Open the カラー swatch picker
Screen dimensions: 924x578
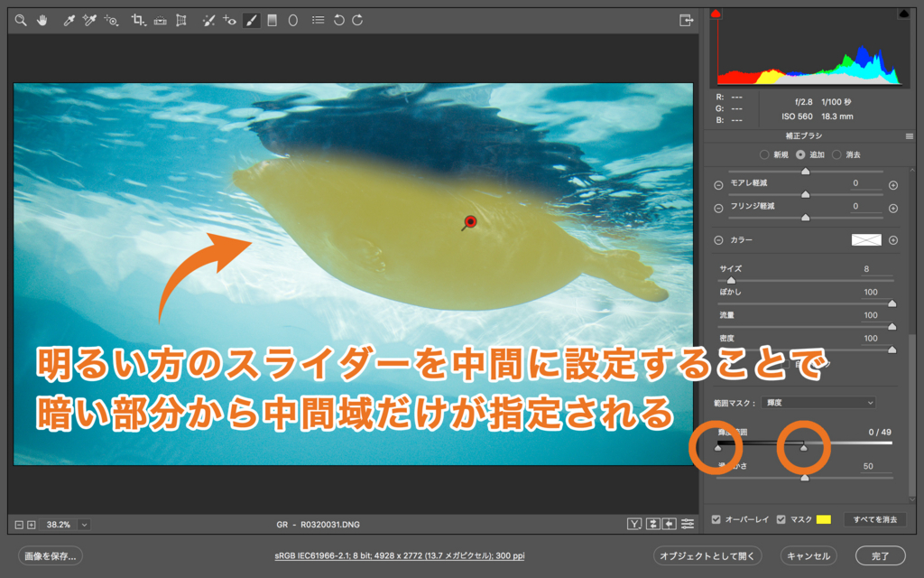(x=866, y=239)
